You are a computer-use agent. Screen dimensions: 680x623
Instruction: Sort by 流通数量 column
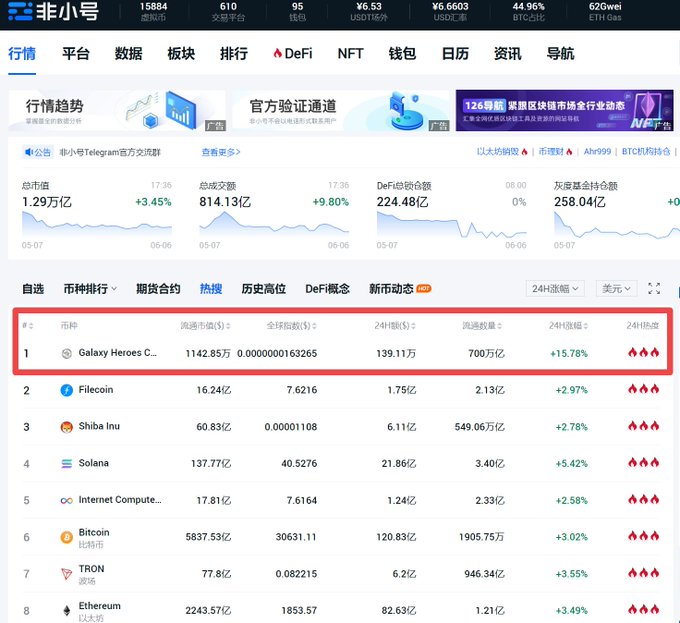[482, 325]
